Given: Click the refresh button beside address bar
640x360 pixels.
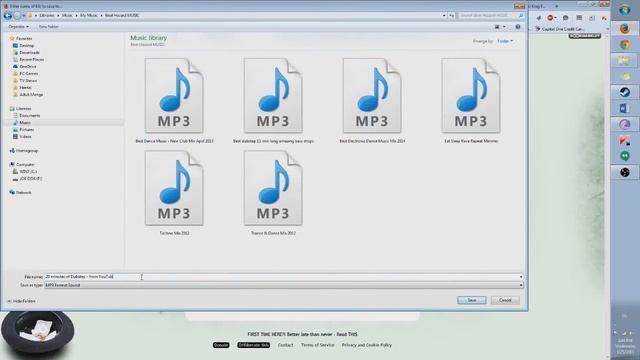Looking at the screenshot, I should coord(451,16).
